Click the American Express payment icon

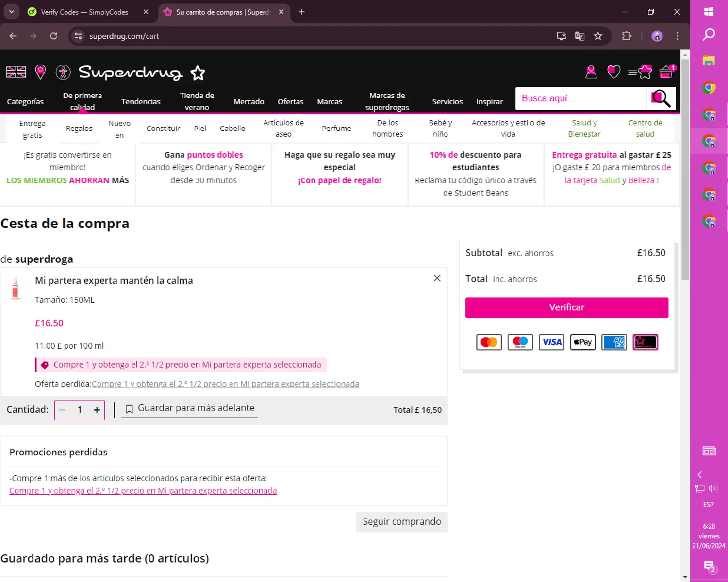pos(614,342)
